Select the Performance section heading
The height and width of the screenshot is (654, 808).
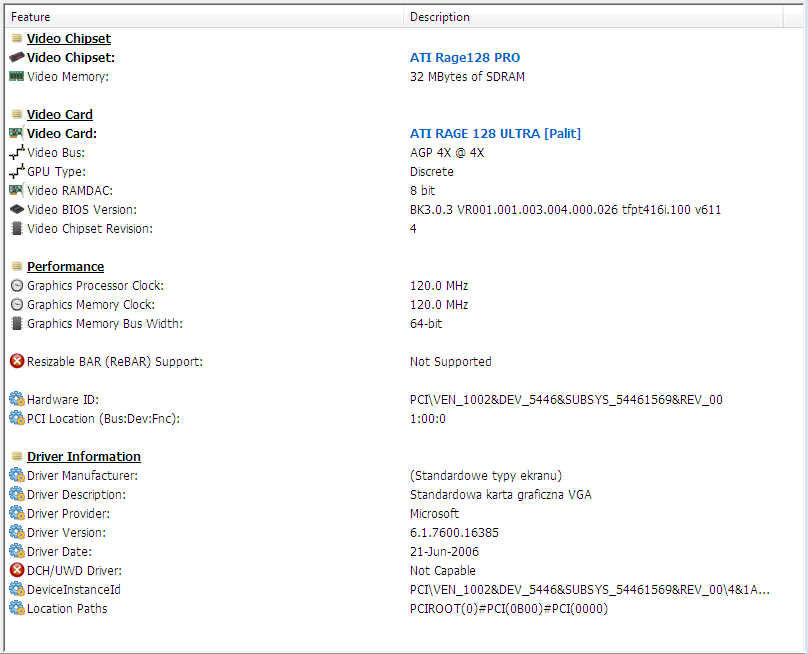(x=65, y=267)
